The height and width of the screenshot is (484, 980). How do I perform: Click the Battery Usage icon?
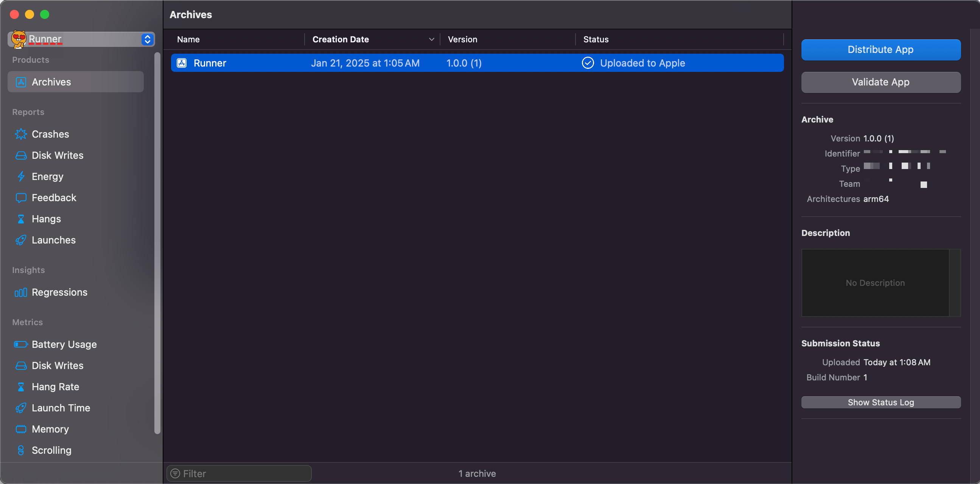coord(21,344)
